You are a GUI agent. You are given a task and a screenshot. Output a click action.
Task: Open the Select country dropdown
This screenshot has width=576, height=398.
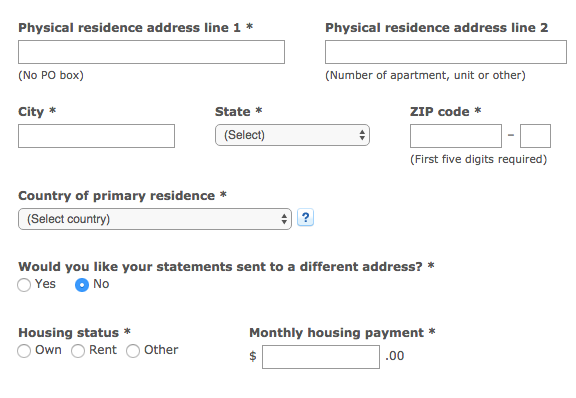pos(155,219)
